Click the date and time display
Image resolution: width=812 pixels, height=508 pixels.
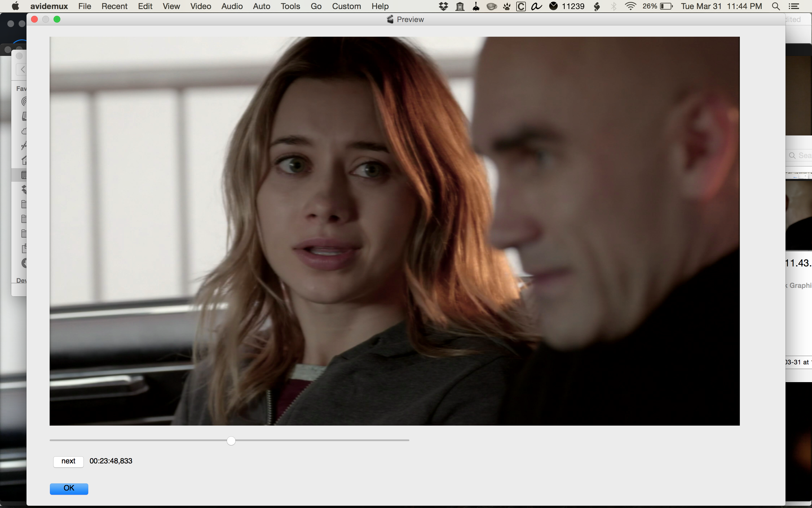click(721, 6)
